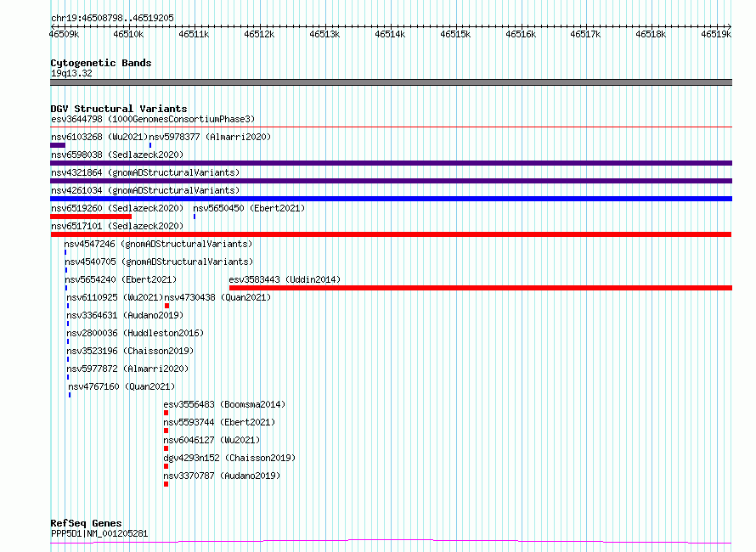This screenshot has height=552, width=756.
Task: Open esv3583443 (Uddin2014) variant label
Action: [x=285, y=279]
